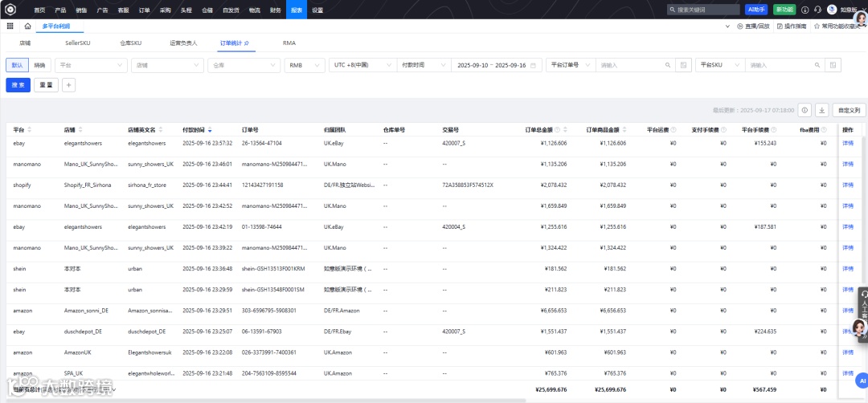Switch to the SellerSKU tab
Image resolution: width=868 pixels, height=403 pixels.
coord(77,43)
